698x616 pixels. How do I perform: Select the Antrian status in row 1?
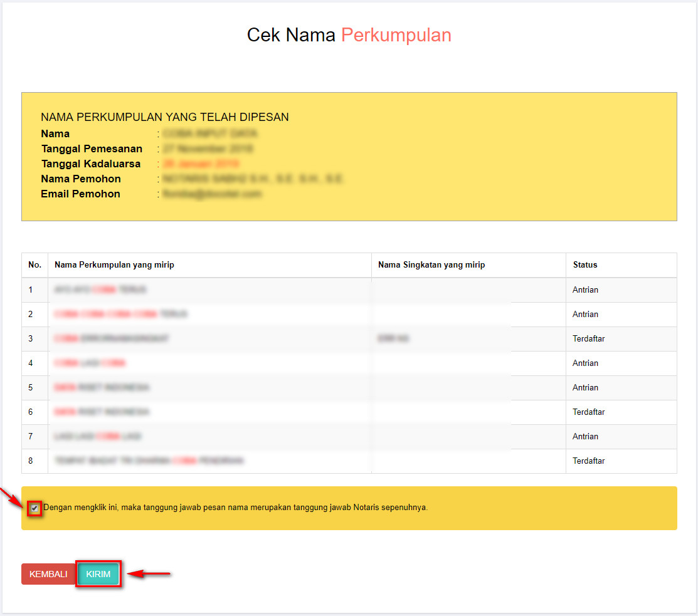coord(585,290)
